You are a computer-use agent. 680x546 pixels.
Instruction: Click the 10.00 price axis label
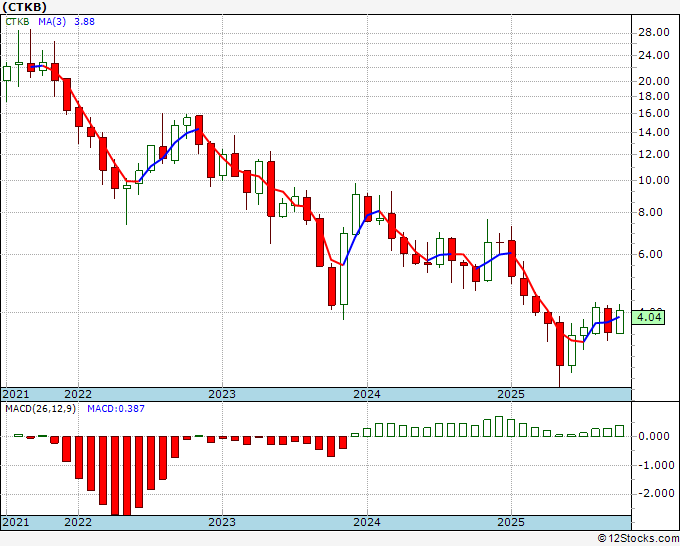pyautogui.click(x=654, y=180)
